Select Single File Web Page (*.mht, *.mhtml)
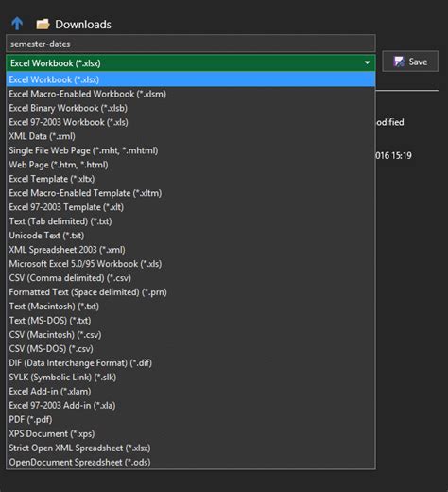 (191, 150)
